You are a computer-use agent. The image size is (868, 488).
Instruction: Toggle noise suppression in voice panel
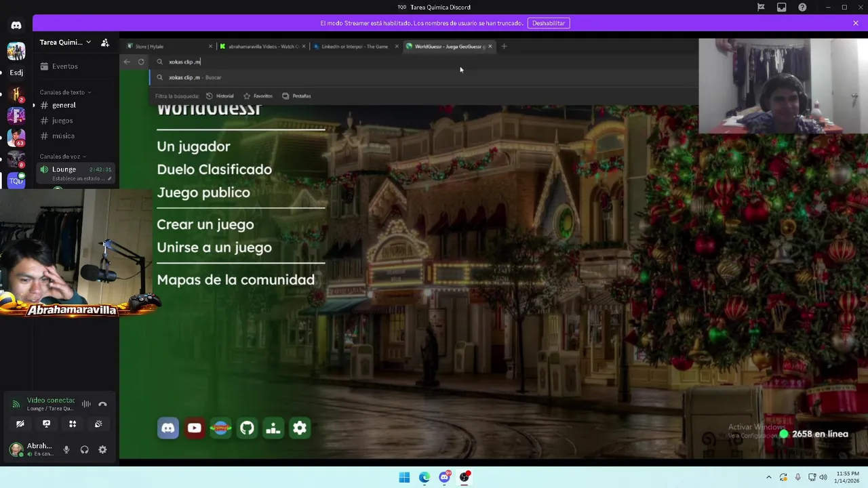click(x=86, y=404)
